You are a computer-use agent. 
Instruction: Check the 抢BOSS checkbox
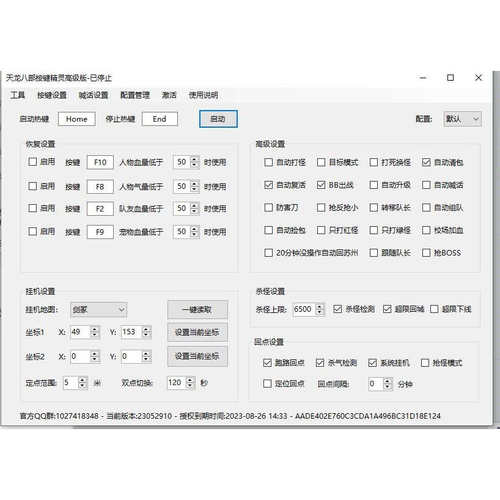(426, 253)
